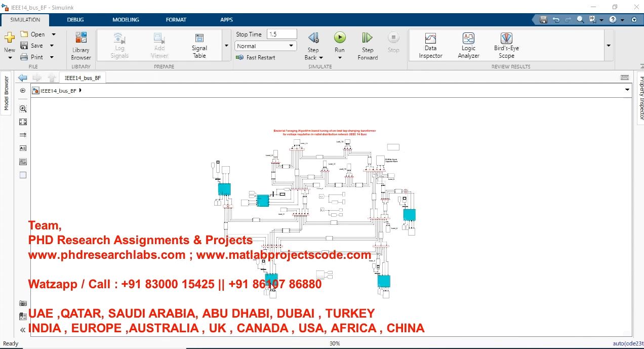Screen dimensions: 644x349
Task: Toggle the Model Browser side panel
Action: pyautogui.click(x=6, y=93)
